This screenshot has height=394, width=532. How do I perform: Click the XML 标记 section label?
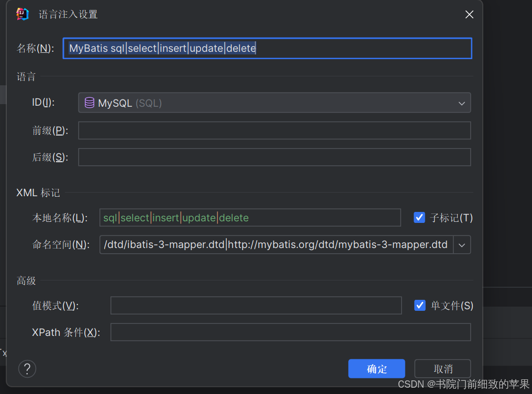(x=38, y=193)
